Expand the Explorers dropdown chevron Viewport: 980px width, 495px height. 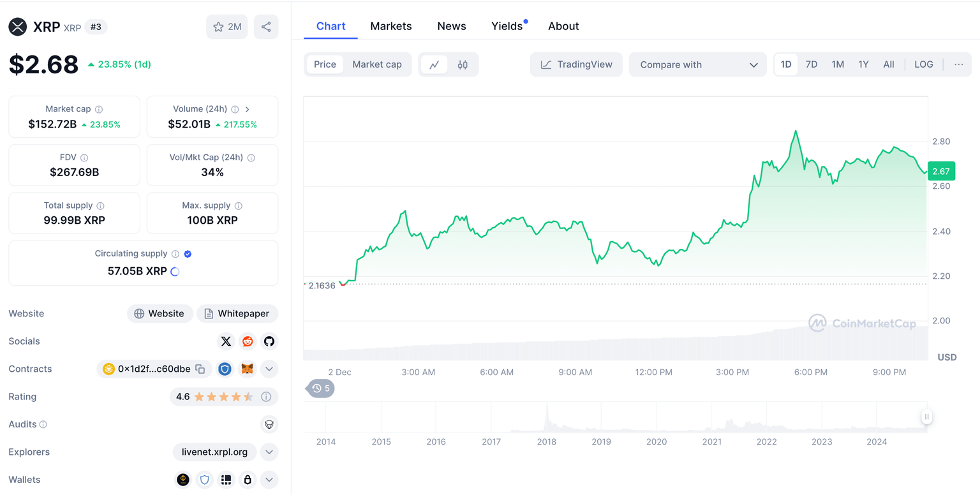[269, 452]
